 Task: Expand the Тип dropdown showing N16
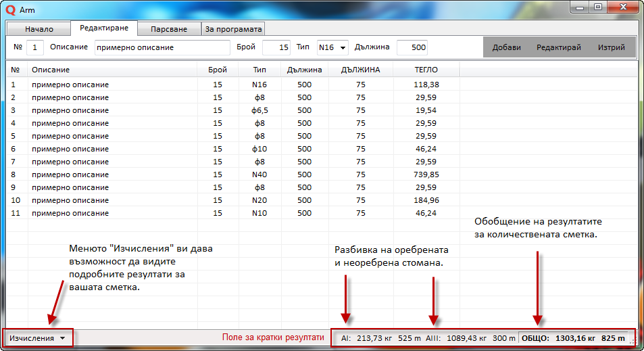click(332, 47)
